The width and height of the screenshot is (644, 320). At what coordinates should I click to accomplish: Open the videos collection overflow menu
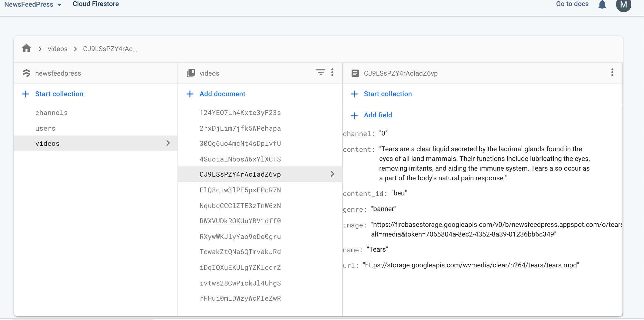332,72
